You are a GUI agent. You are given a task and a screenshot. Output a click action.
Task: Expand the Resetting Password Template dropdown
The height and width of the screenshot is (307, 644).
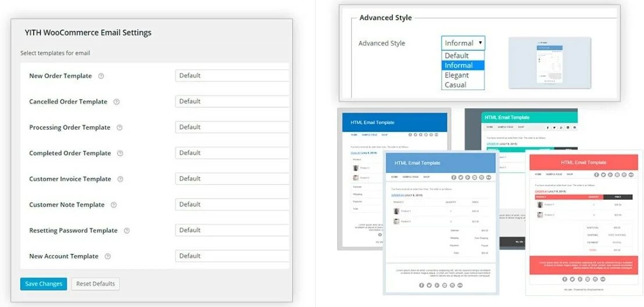point(232,231)
